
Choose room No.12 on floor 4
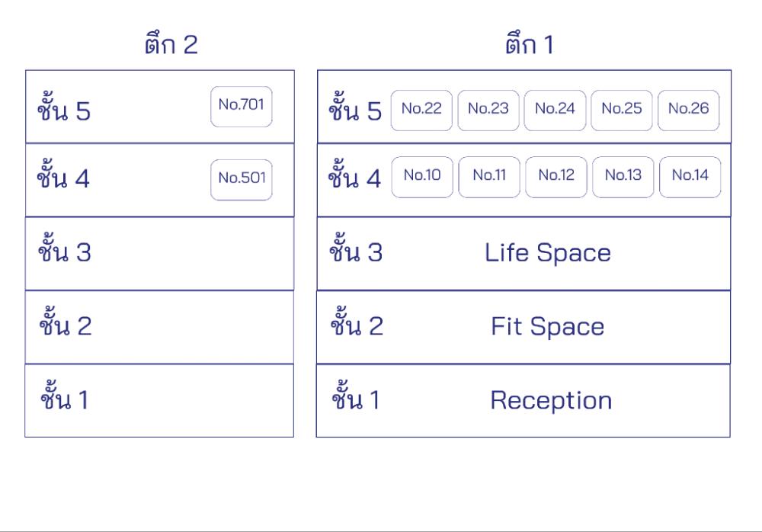pos(556,177)
